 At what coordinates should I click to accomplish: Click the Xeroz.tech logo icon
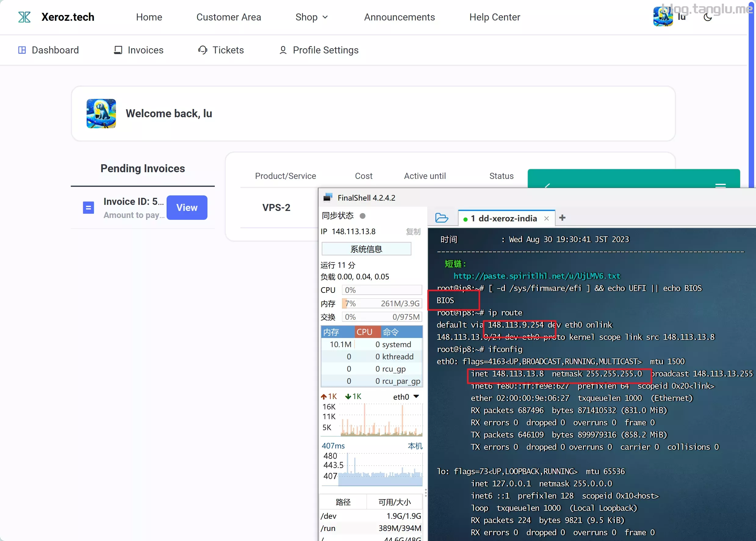pos(24,17)
